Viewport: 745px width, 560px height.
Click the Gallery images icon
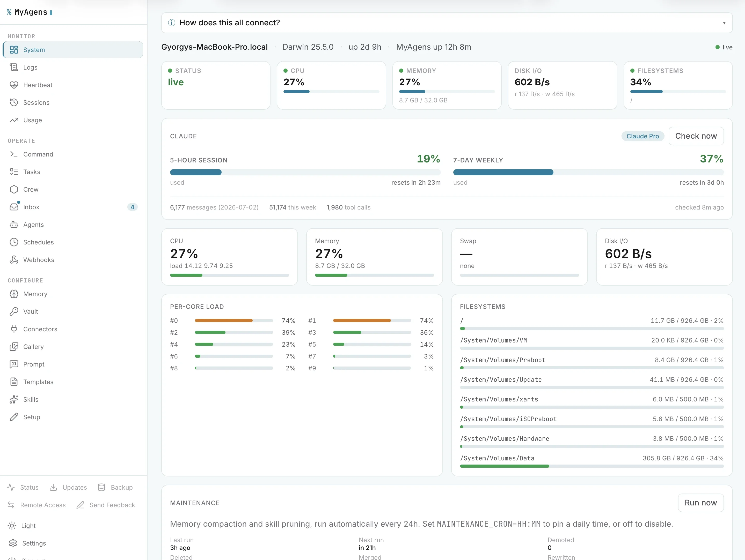[14, 347]
